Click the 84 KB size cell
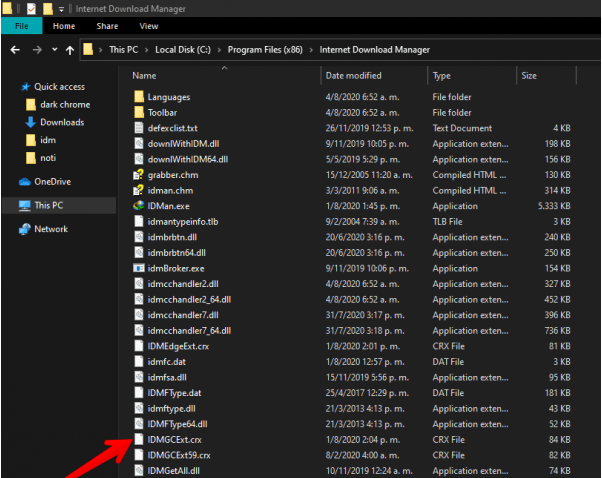The image size is (602, 478). coord(559,440)
